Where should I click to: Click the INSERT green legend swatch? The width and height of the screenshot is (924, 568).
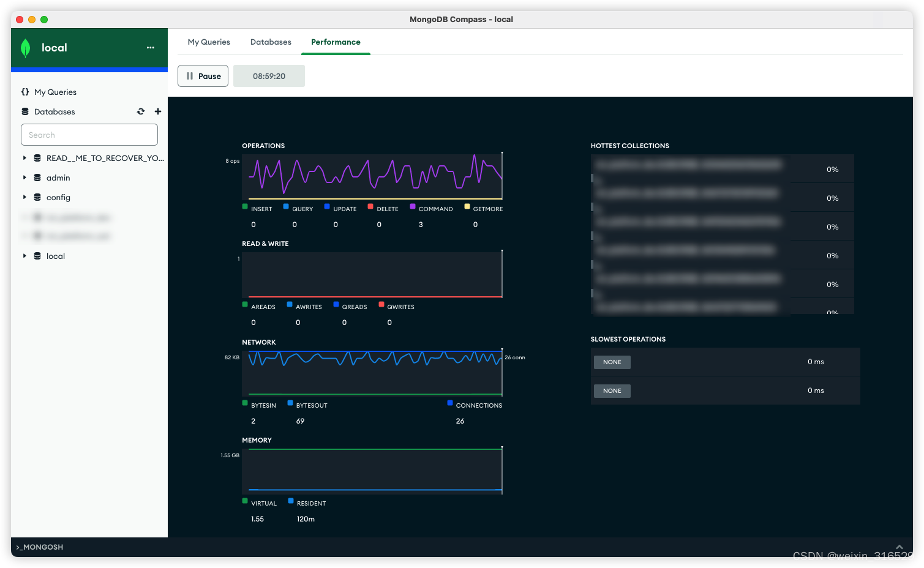(245, 207)
